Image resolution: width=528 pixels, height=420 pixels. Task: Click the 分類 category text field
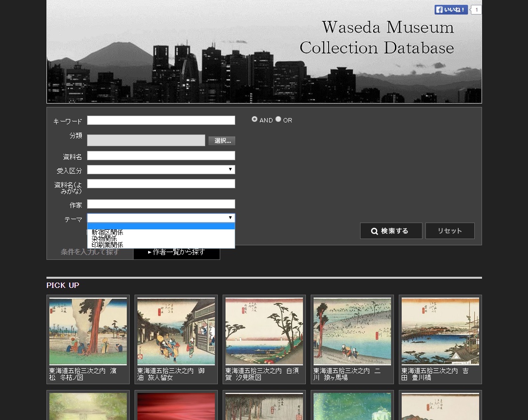[146, 140]
